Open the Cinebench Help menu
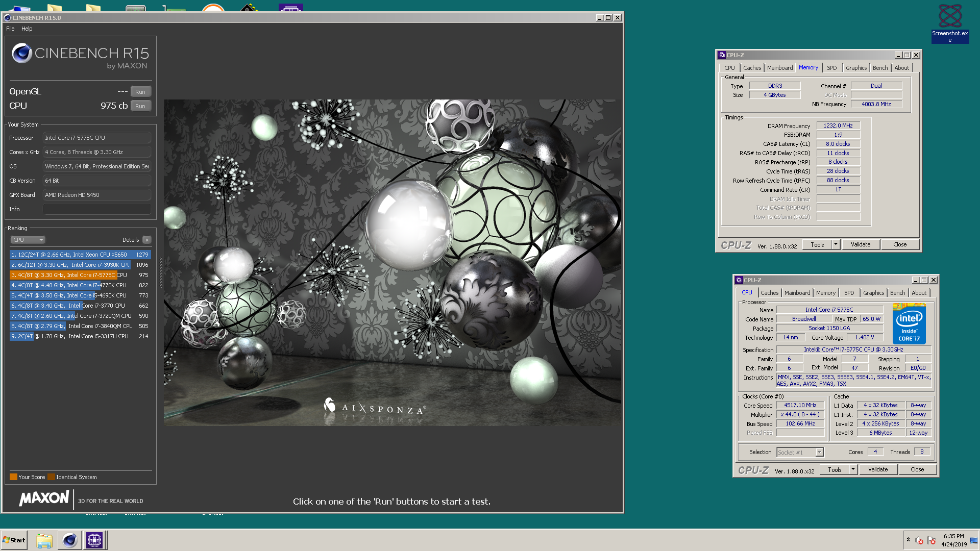Screen dimensions: 980x551 pyautogui.click(x=27, y=29)
